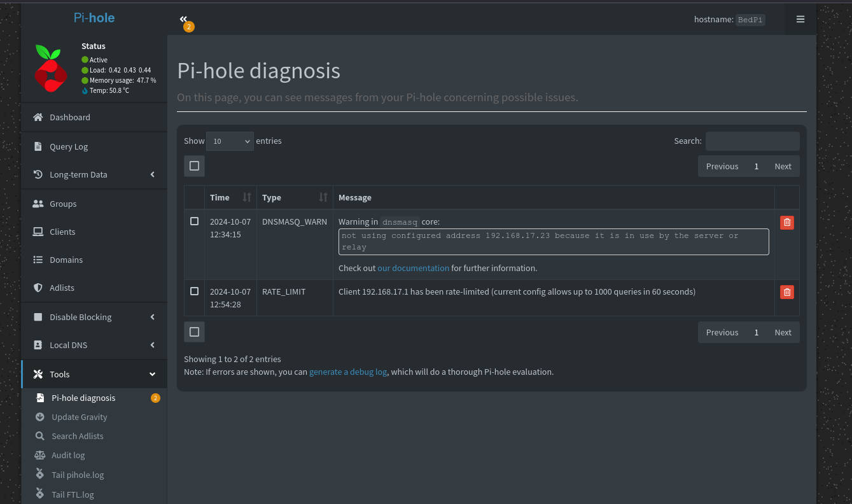Focus the Search input field

click(x=752, y=141)
